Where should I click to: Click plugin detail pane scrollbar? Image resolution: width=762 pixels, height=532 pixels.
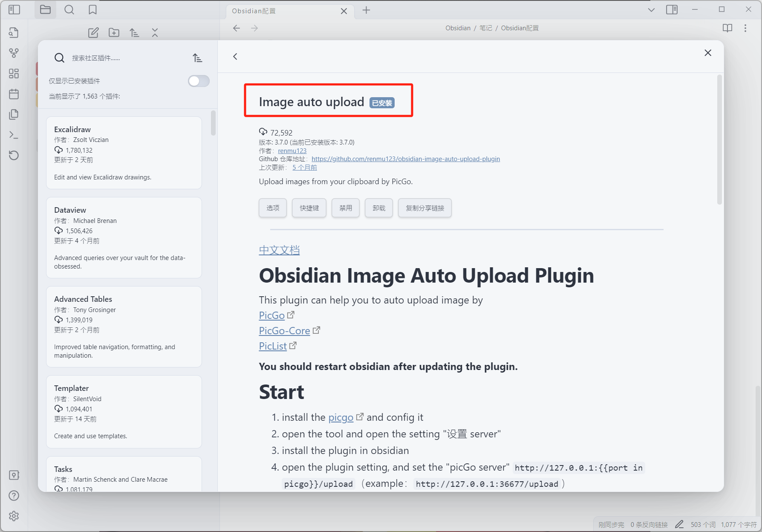click(x=719, y=140)
